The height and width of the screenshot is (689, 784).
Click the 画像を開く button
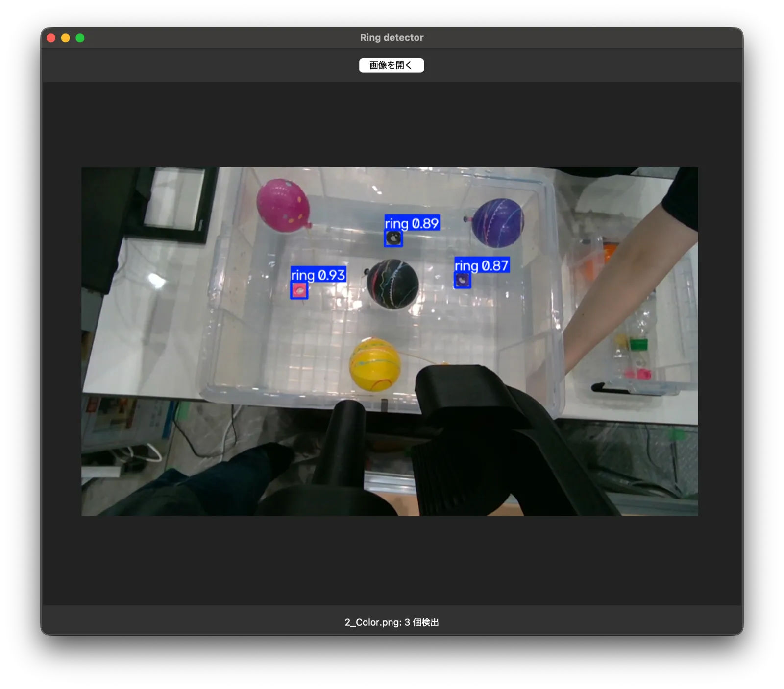tap(391, 65)
